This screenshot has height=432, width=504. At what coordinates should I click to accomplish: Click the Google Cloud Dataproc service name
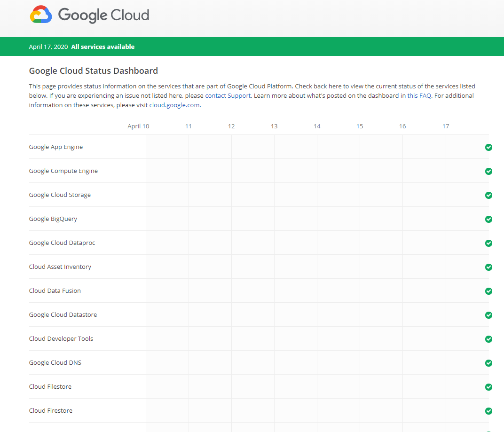(x=62, y=243)
